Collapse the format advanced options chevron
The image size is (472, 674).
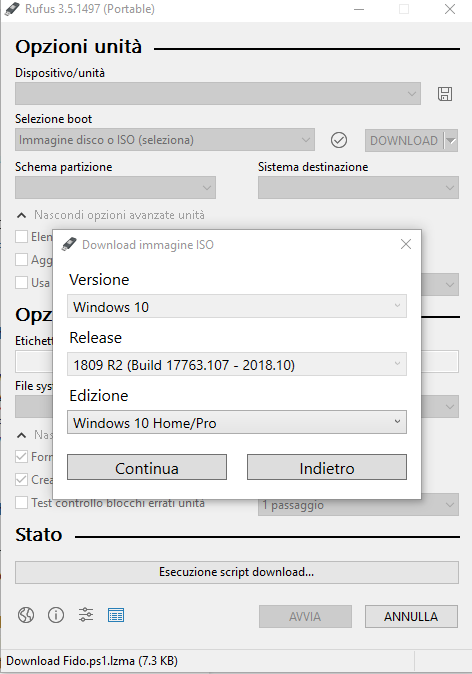pyautogui.click(x=21, y=435)
